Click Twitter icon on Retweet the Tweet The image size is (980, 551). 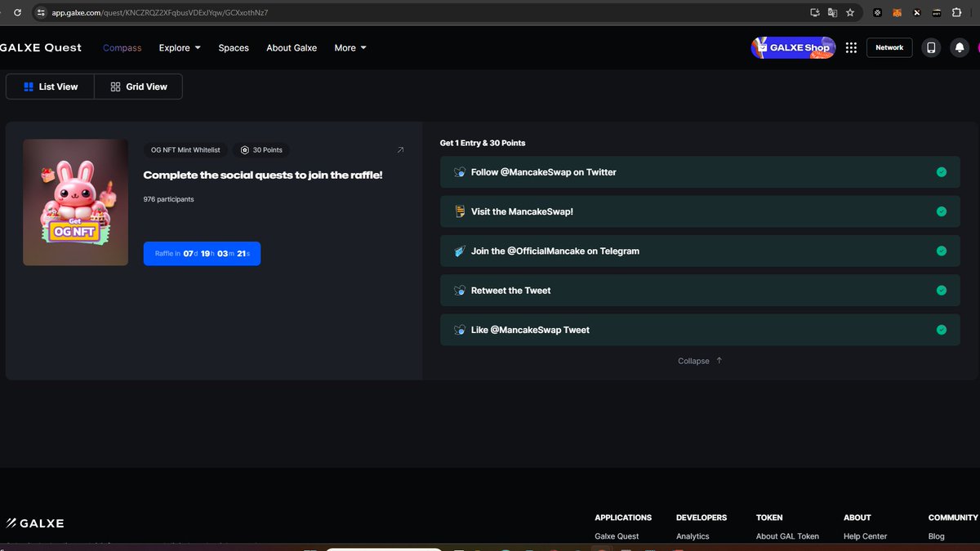click(x=460, y=290)
